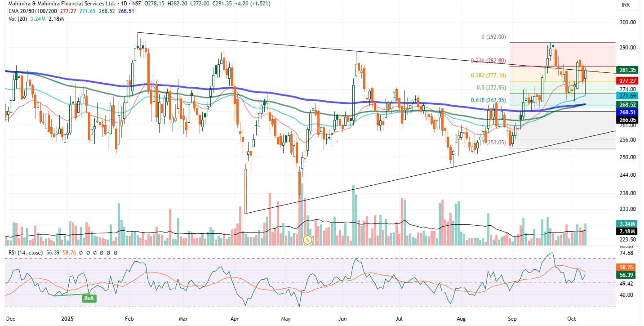
Task: Click the green Bull divergence label
Action: point(89,298)
